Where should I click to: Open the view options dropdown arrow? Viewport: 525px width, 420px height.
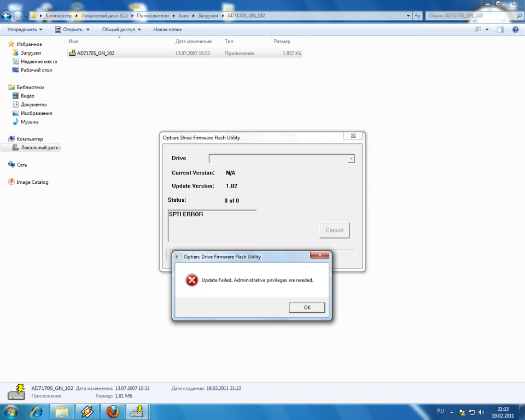coord(487,30)
